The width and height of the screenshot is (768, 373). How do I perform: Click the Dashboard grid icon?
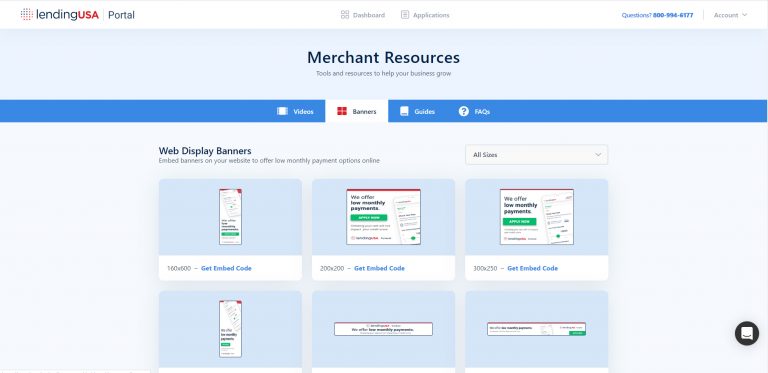345,15
